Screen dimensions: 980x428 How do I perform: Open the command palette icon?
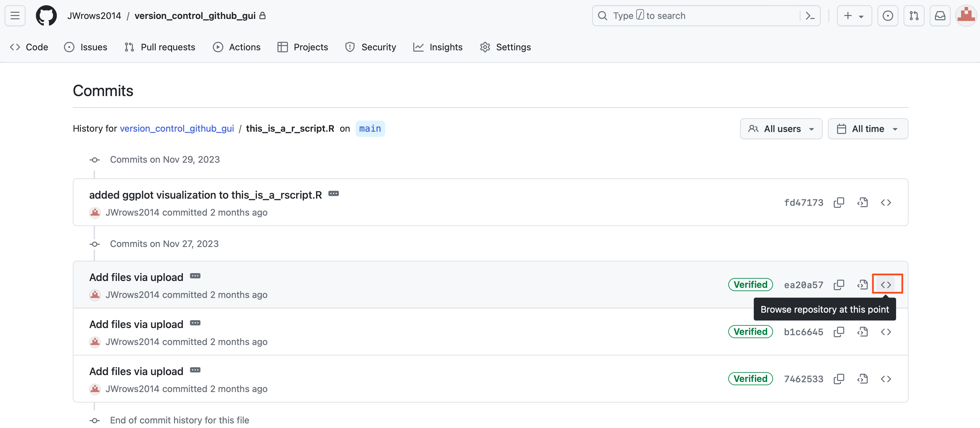(810, 16)
